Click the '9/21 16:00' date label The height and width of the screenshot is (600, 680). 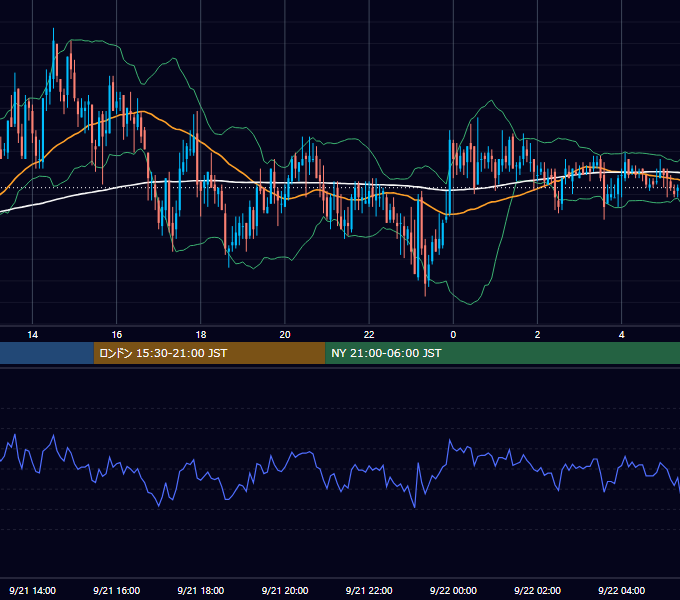coord(117,590)
